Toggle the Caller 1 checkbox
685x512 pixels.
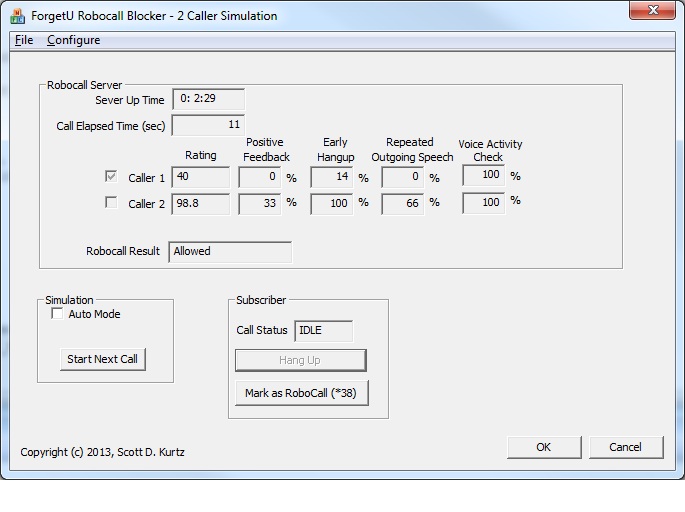click(111, 176)
